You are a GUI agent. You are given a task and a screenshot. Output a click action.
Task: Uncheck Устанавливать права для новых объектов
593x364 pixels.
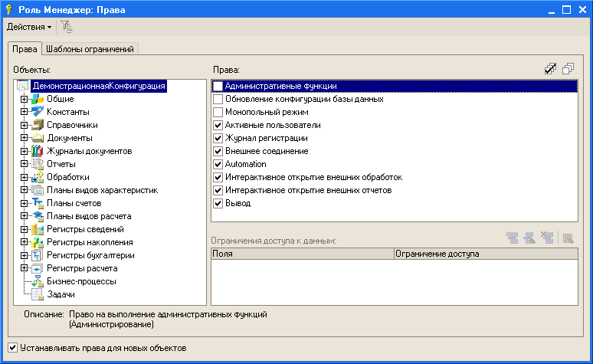point(12,348)
